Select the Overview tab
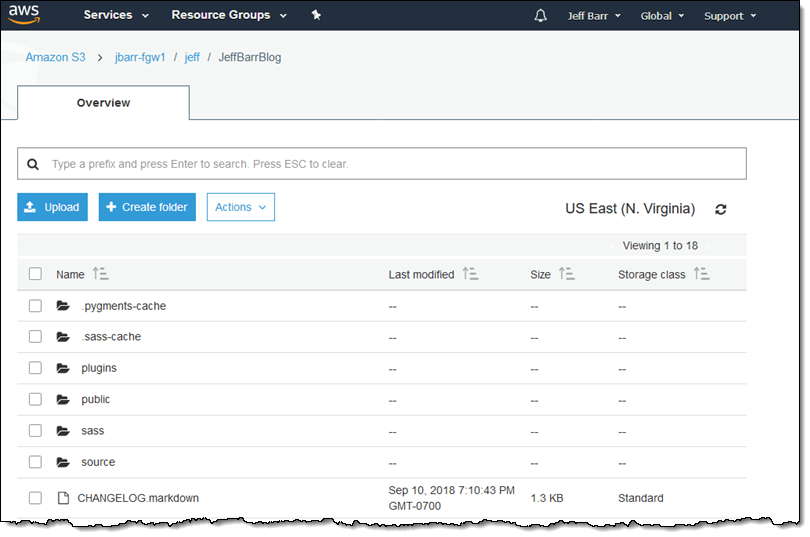This screenshot has width=810, height=537. (103, 103)
